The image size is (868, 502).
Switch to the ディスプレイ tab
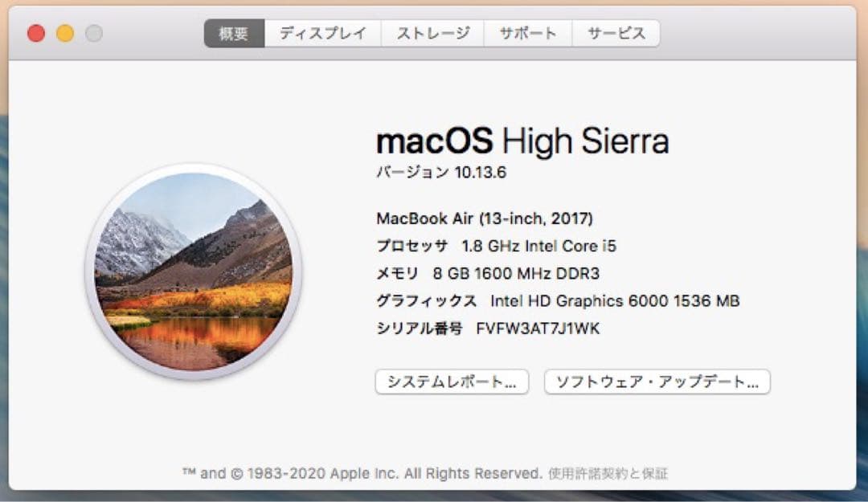coord(323,34)
